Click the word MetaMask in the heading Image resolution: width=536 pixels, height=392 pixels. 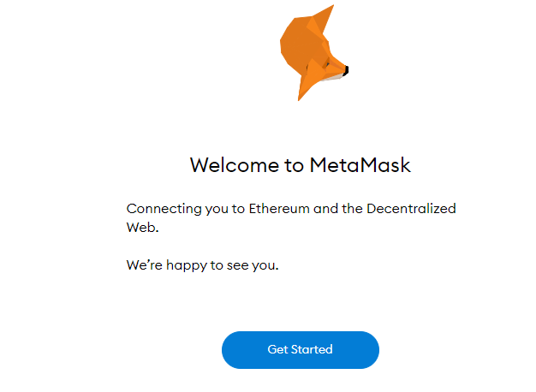360,165
